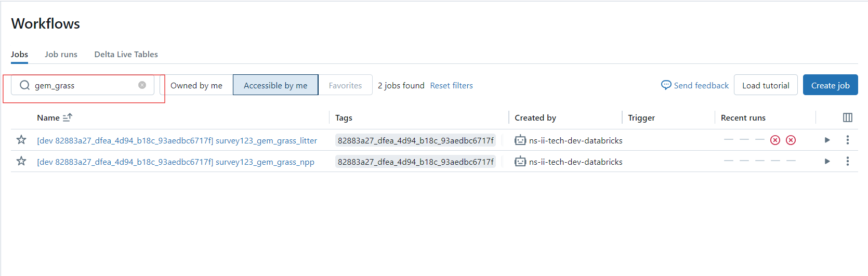Viewport: 868px width, 276px height.
Task: Click ns-ii-tech-dev-databricks in litter row
Action: [x=575, y=140]
